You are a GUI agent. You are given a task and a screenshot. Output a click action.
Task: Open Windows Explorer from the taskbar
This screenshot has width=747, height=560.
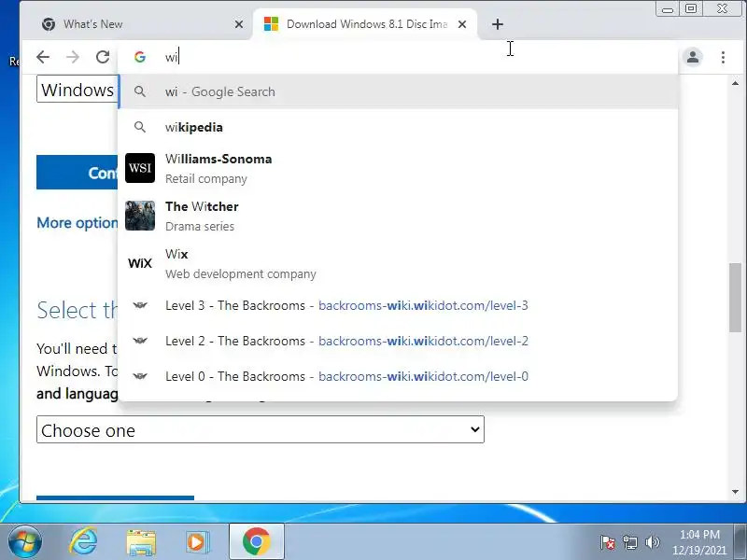tap(141, 542)
